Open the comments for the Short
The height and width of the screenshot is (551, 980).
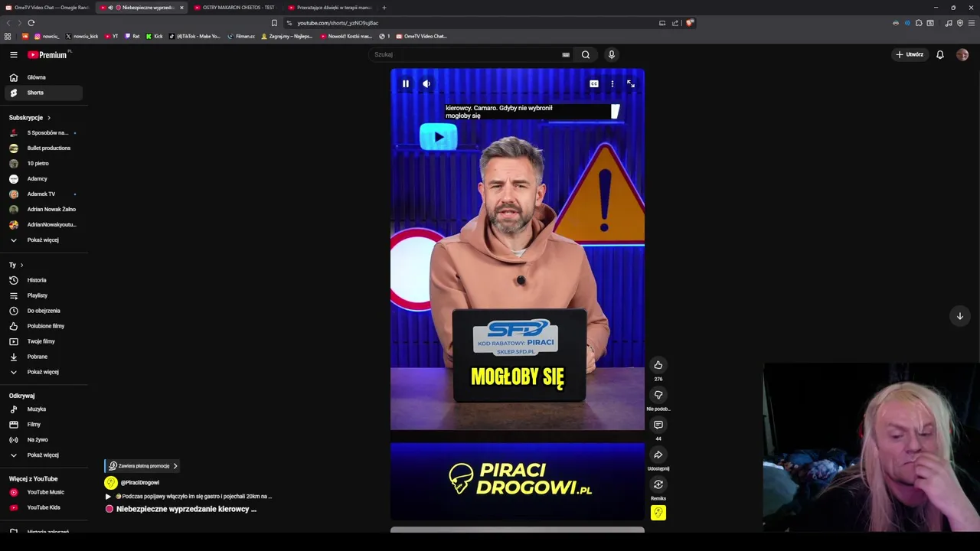coord(658,425)
